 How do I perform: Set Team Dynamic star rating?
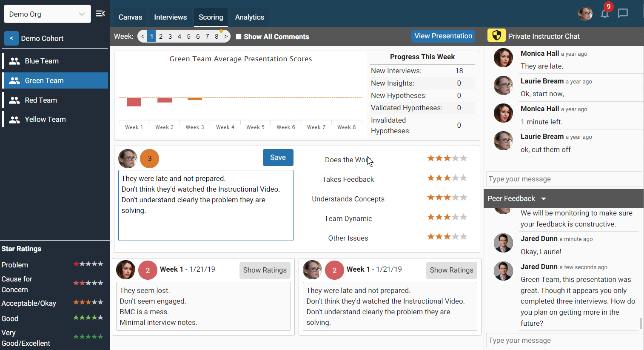click(x=447, y=217)
